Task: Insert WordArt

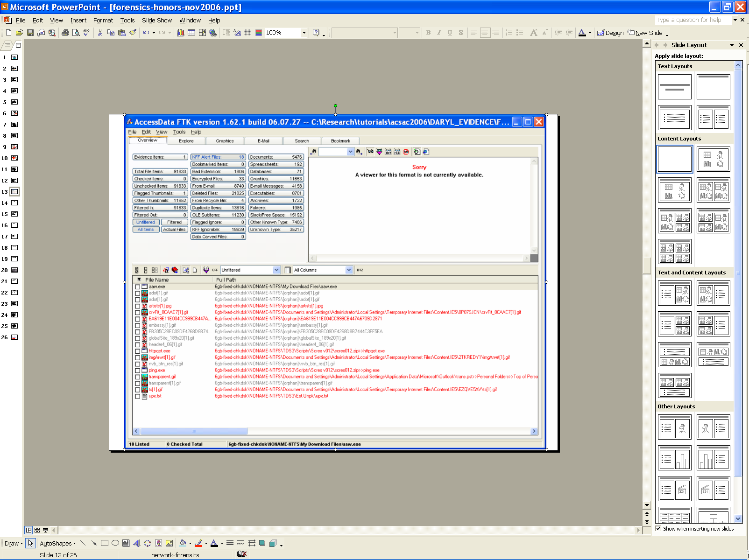Action: pos(137,543)
